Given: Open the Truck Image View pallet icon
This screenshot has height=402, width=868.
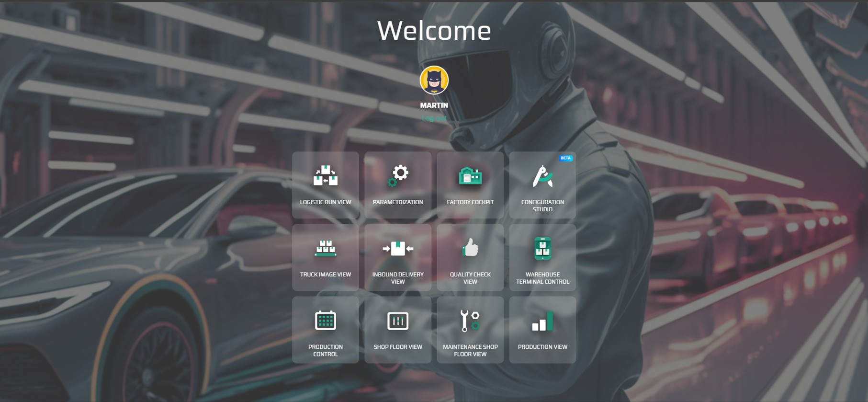Looking at the screenshot, I should coord(326,248).
